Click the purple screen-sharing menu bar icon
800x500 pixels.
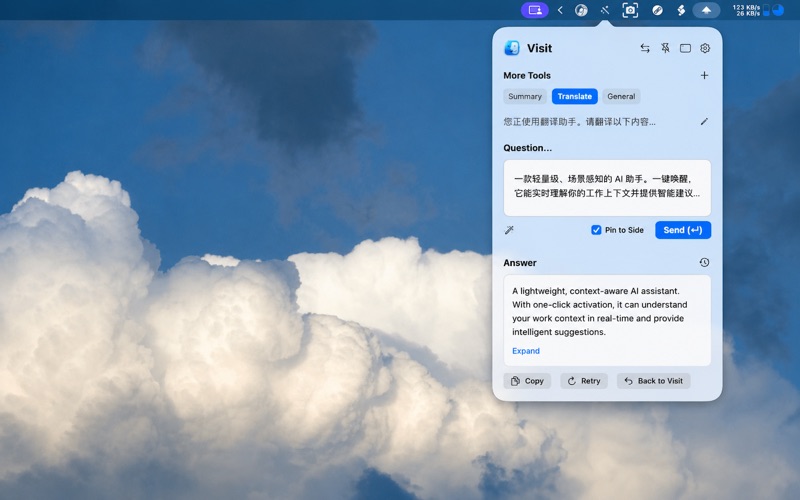click(535, 10)
